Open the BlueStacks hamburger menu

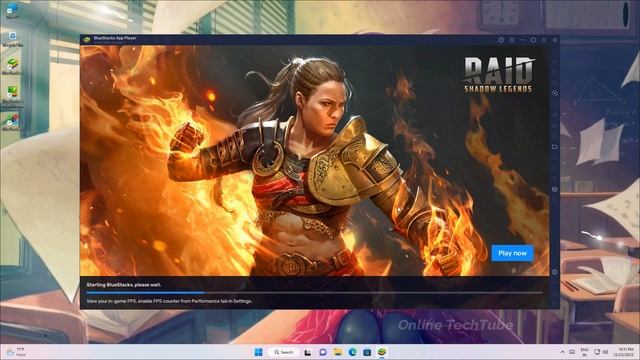[x=512, y=40]
